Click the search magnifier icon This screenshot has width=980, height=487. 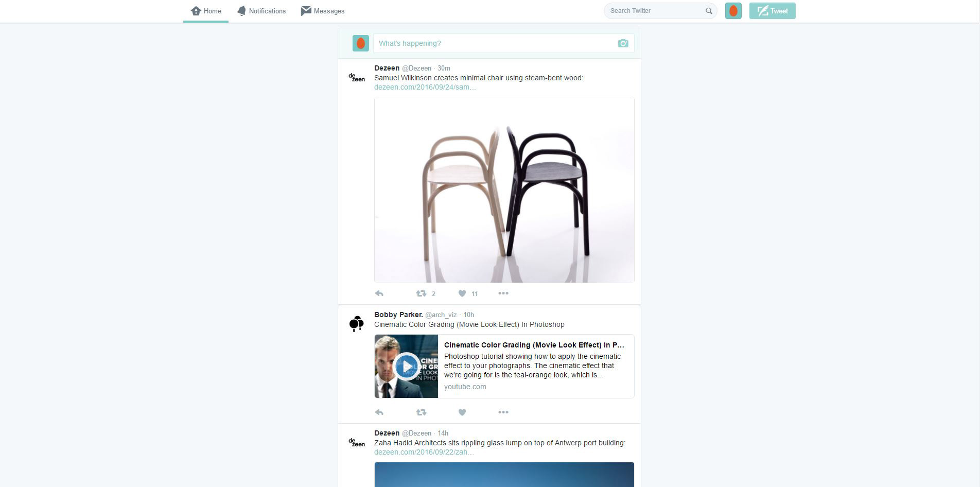coord(709,11)
